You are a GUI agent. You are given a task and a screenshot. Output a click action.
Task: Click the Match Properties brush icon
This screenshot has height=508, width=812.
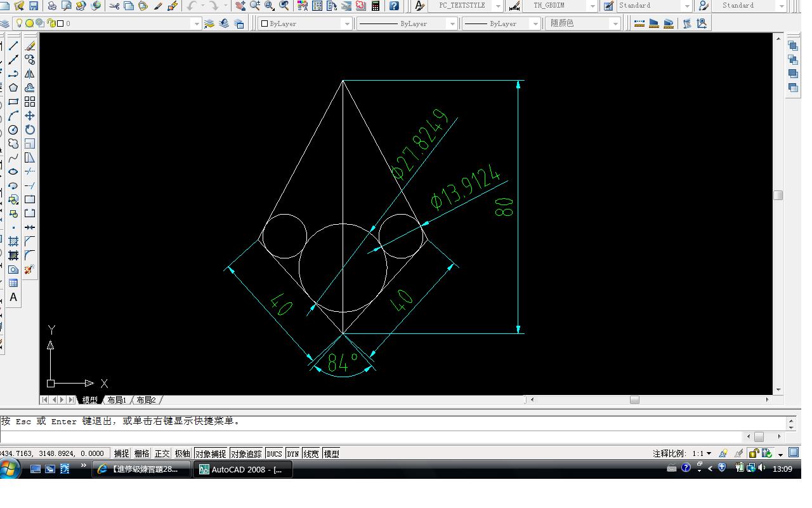(x=158, y=6)
